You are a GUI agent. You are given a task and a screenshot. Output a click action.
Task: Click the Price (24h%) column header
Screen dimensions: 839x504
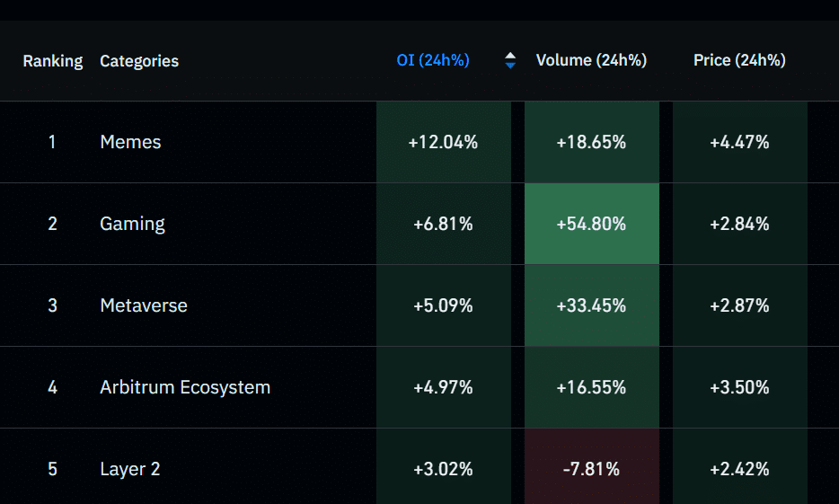coord(739,61)
